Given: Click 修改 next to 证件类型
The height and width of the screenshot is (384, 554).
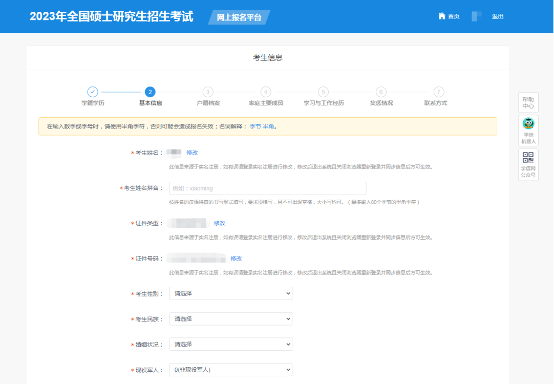Looking at the screenshot, I should 219,223.
